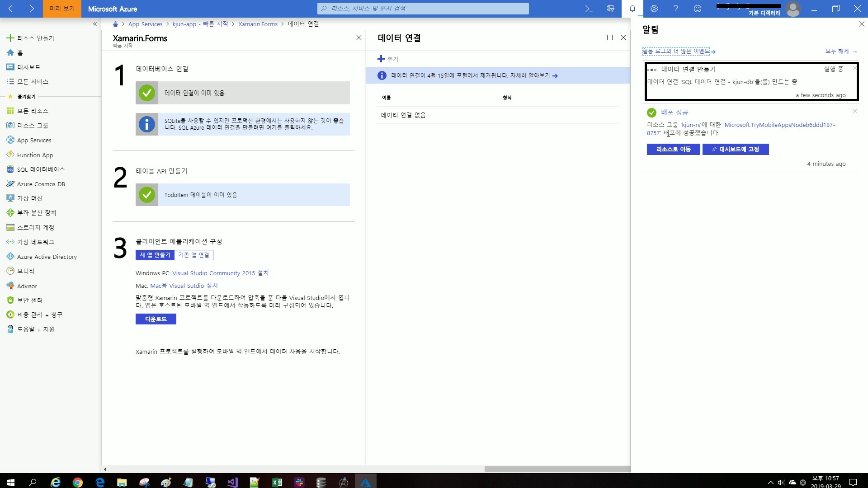Switch to 기존 앱 연결 toggle option
Viewport: 868px width, 488px height.
[193, 255]
